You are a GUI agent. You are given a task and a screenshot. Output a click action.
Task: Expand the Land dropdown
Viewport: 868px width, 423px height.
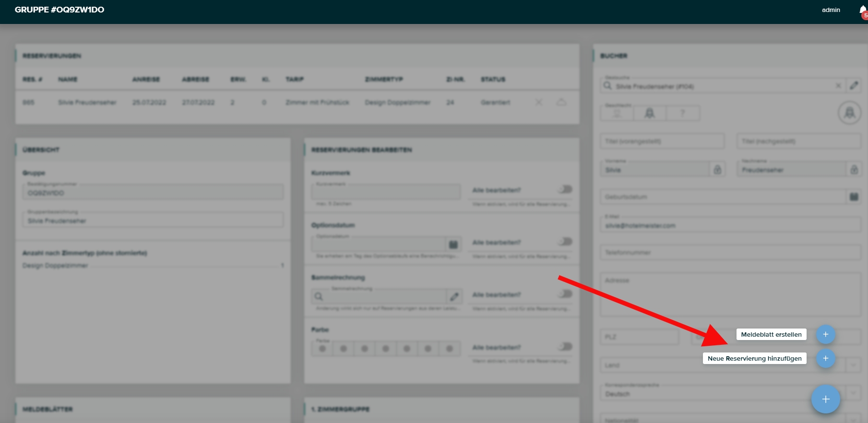point(853,365)
